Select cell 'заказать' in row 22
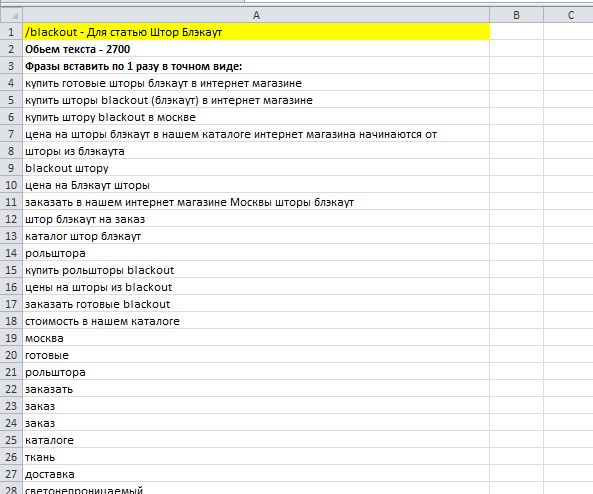 [256, 389]
